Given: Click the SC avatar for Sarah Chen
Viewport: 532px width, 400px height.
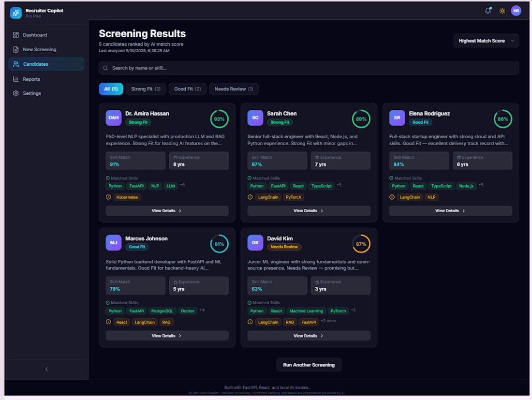Looking at the screenshot, I should coord(255,118).
